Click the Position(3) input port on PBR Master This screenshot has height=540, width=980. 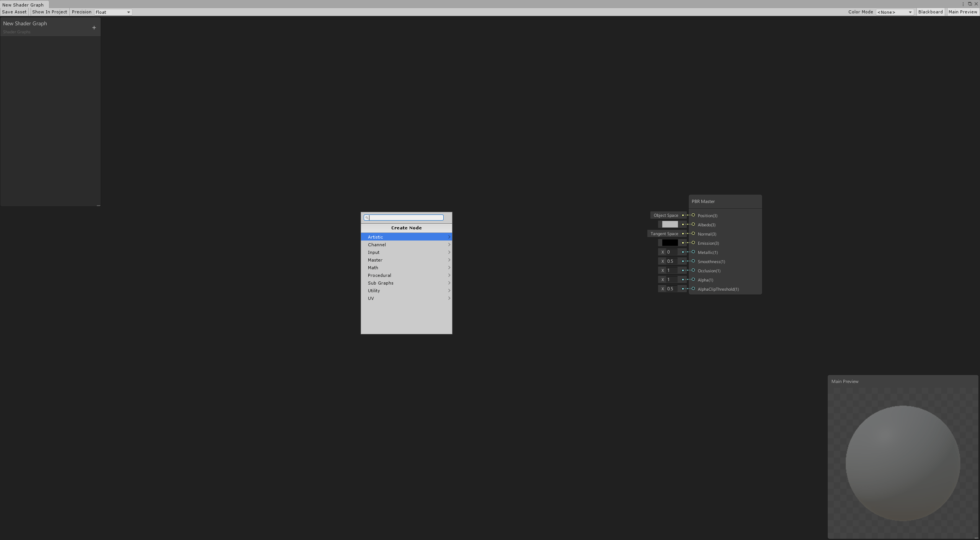click(x=693, y=215)
